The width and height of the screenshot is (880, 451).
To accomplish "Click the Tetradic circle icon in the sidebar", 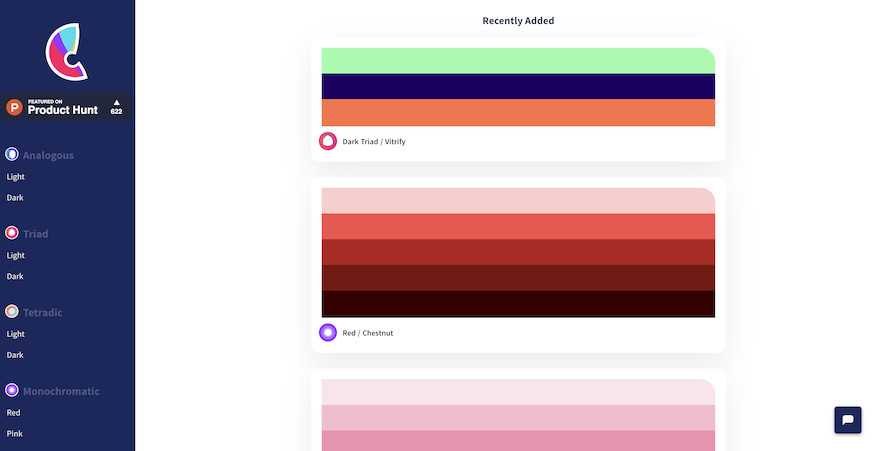I will [12, 311].
